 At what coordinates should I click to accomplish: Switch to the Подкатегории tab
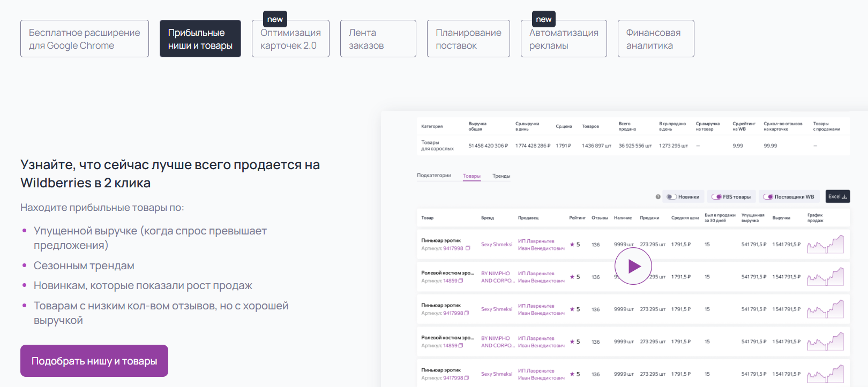[x=434, y=176]
